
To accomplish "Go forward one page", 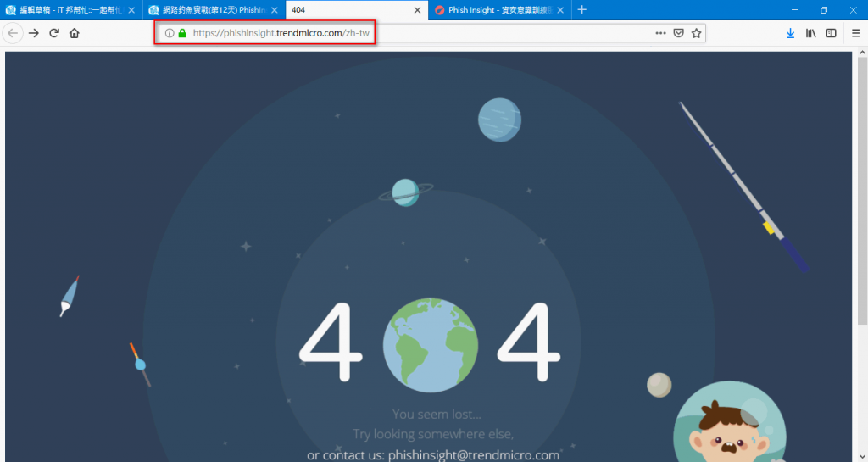I will point(34,33).
